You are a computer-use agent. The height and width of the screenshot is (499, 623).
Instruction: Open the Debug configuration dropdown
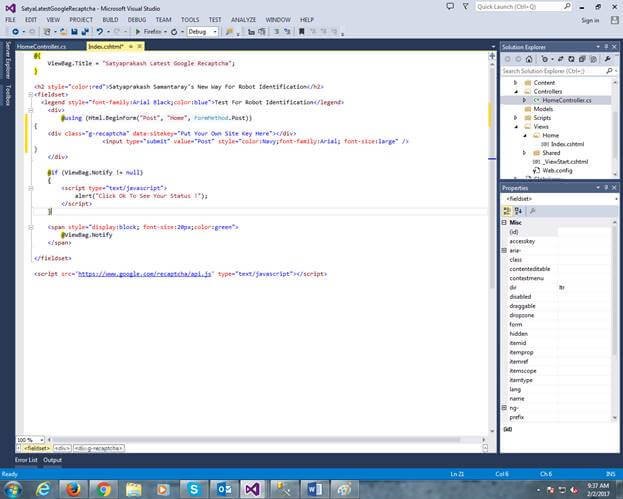(213, 32)
